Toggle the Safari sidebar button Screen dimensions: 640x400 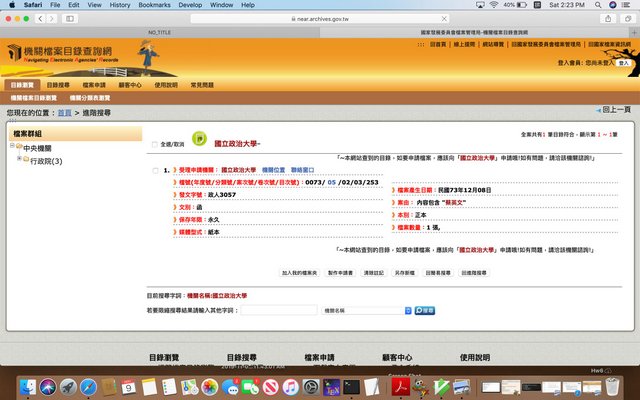70,18
